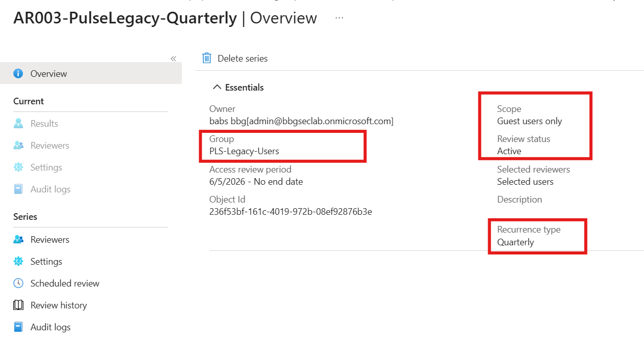
Task: Click the Delete series button
Action: coord(235,59)
